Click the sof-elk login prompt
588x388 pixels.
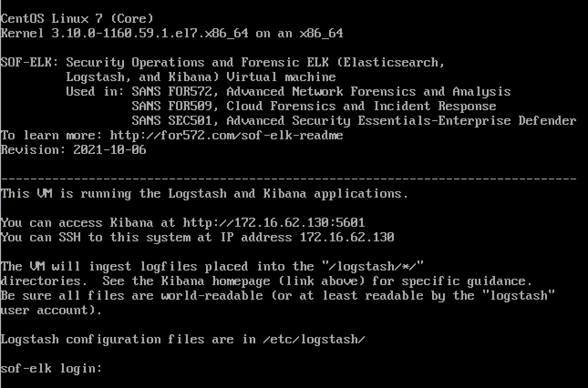(x=51, y=368)
